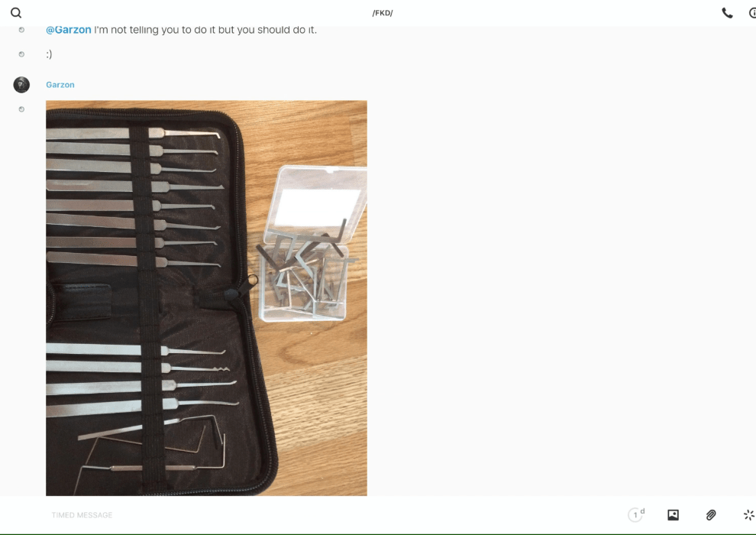The width and height of the screenshot is (756, 535).
Task: Click the clear plastic box in the photo
Action: [312, 244]
